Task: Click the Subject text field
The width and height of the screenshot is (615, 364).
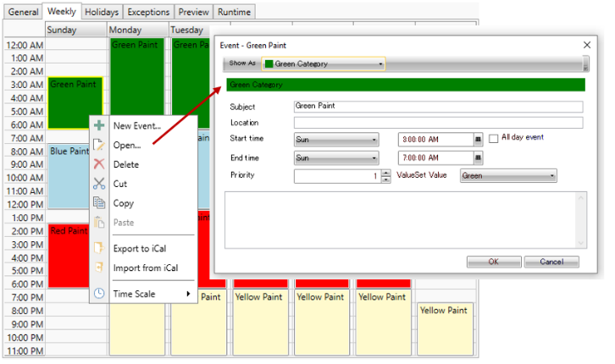Action: click(438, 107)
